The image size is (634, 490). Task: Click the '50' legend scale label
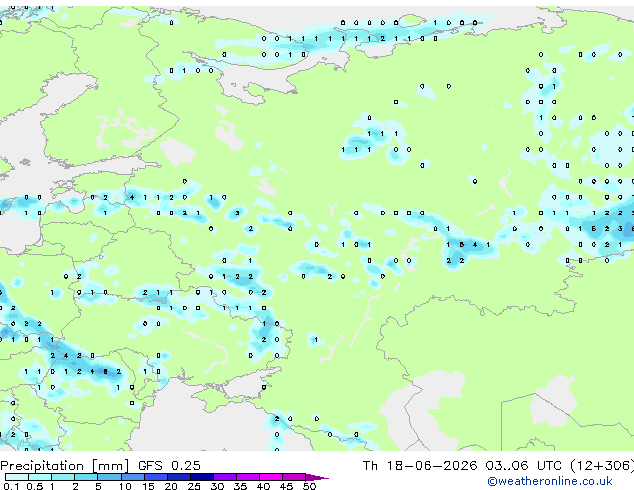pos(309,486)
